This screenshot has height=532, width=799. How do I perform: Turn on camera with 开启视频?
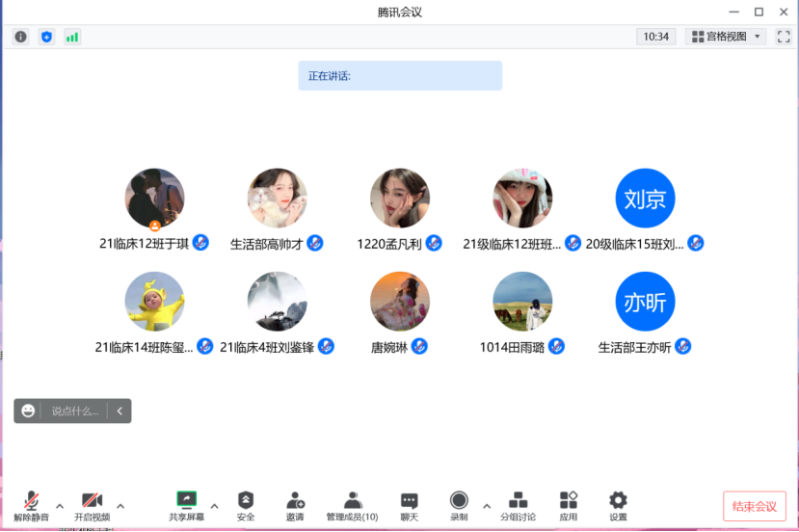click(92, 505)
